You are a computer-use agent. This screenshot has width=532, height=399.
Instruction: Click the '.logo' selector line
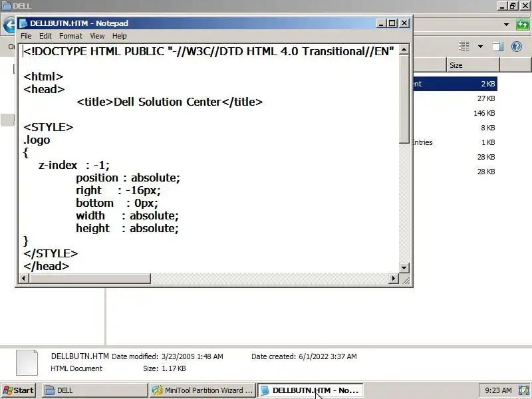click(x=37, y=140)
